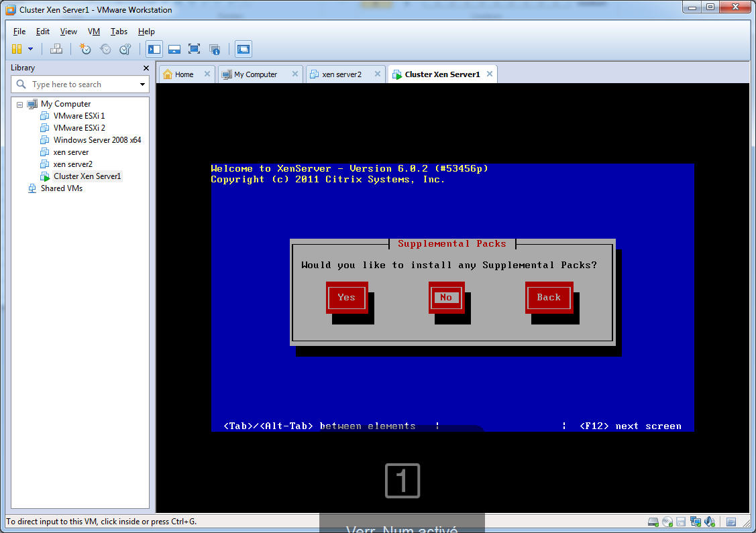Open the snapshot manager icon
This screenshot has width=756, height=533.
pos(125,49)
